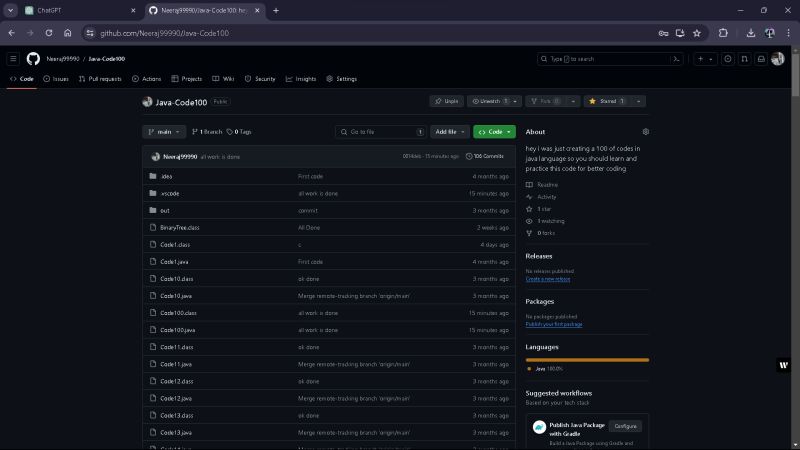
Task: Expand the Unwatch dropdown arrow
Action: point(515,101)
